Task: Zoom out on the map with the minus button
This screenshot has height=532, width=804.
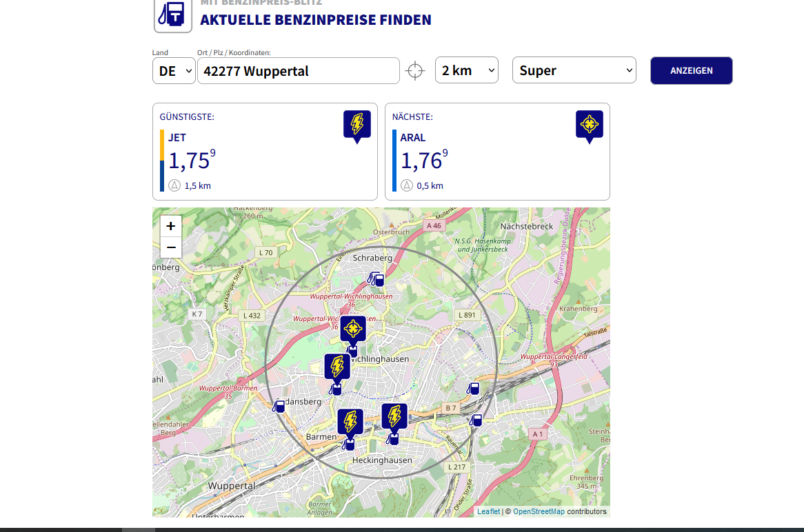Action: pos(171,247)
